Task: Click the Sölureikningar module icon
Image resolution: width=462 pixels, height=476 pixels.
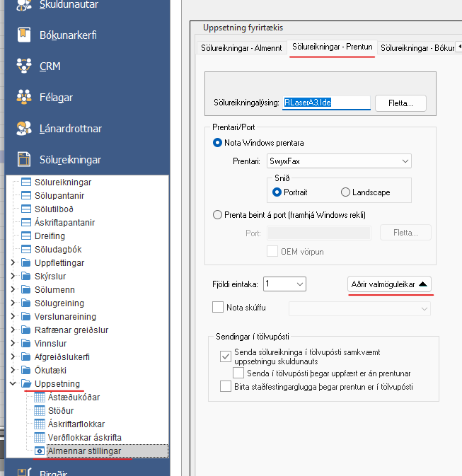Action: click(x=25, y=160)
